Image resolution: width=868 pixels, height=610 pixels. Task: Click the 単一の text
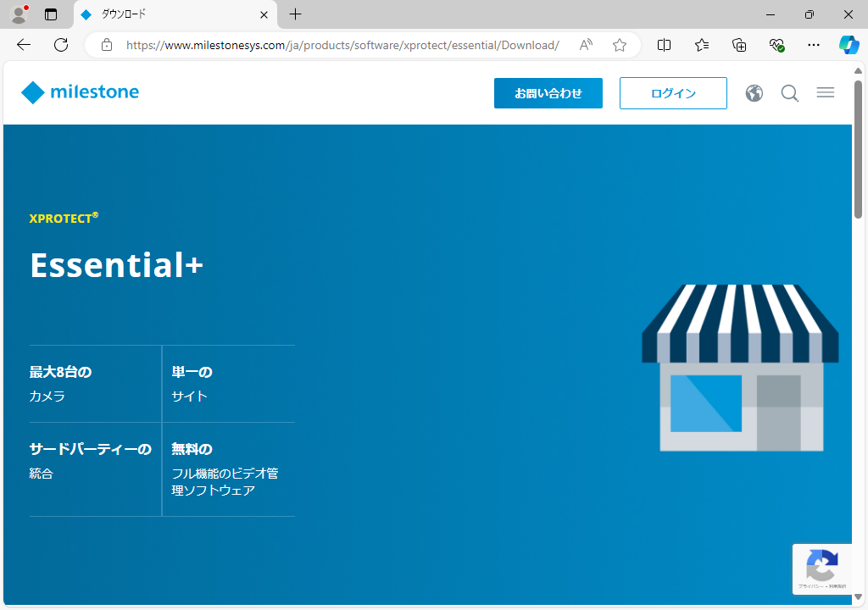coord(192,372)
